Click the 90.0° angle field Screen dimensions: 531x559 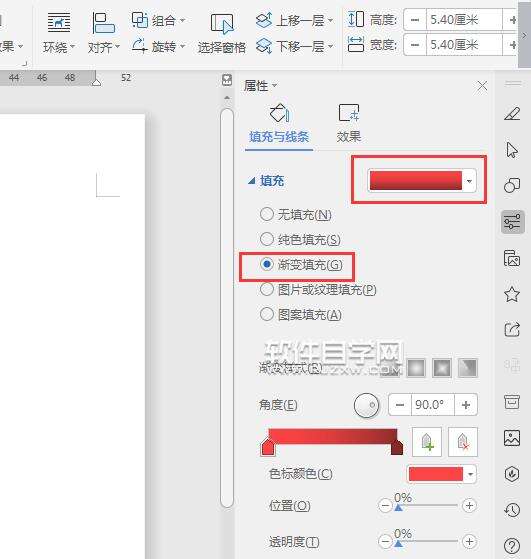click(x=433, y=405)
